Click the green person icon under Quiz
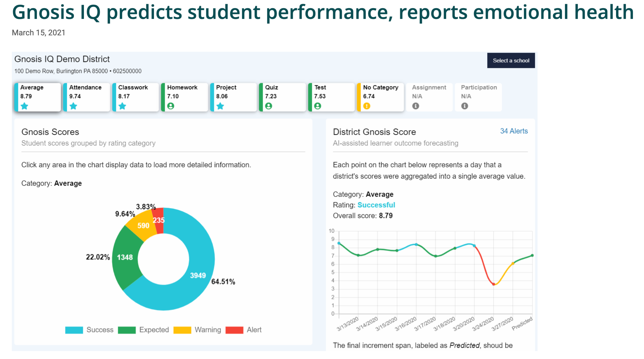The height and width of the screenshot is (359, 644). pyautogui.click(x=269, y=106)
